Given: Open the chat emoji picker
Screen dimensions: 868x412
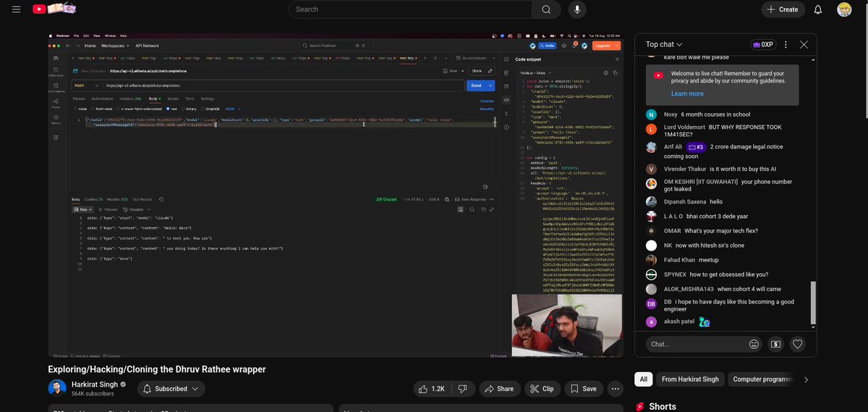Looking at the screenshot, I should pos(754,344).
